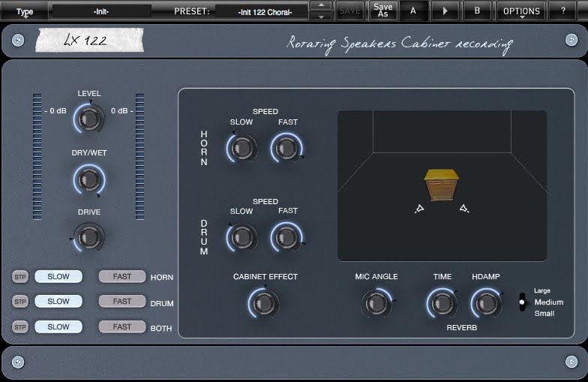
Task: Select Small reverb room size
Action: pos(544,314)
